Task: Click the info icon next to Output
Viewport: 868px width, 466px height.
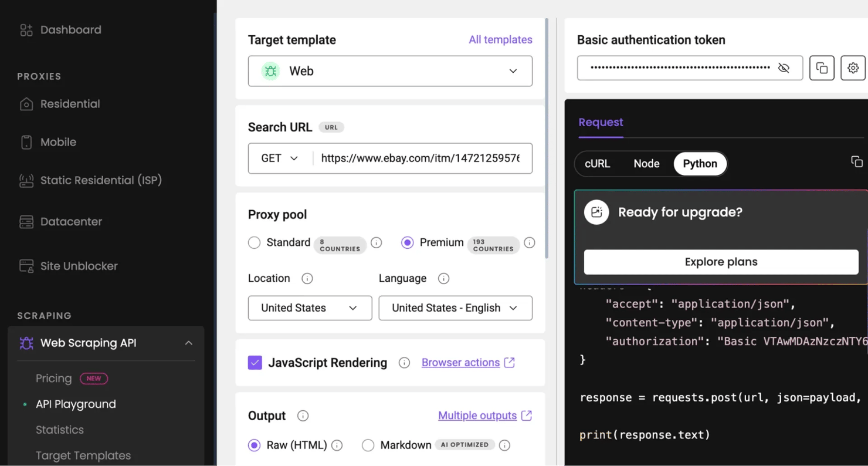Action: (303, 416)
